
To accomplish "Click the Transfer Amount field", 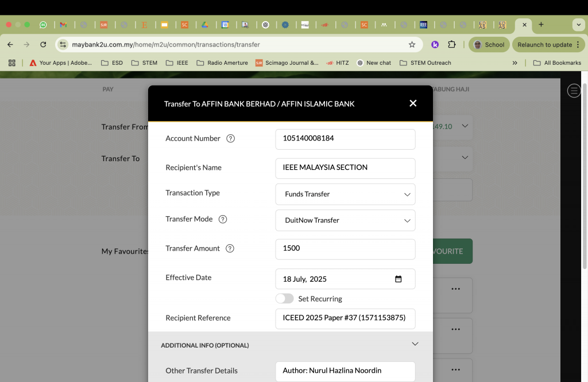I will pyautogui.click(x=345, y=249).
